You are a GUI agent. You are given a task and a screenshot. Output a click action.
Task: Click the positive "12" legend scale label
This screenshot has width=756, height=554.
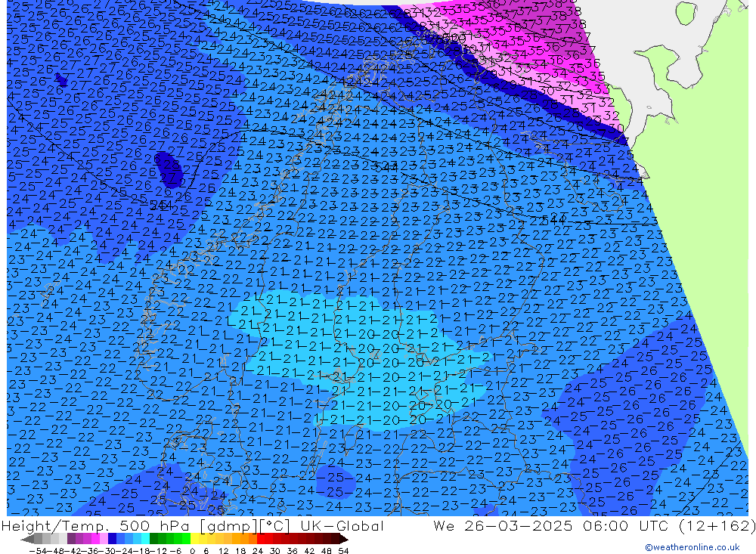223,551
